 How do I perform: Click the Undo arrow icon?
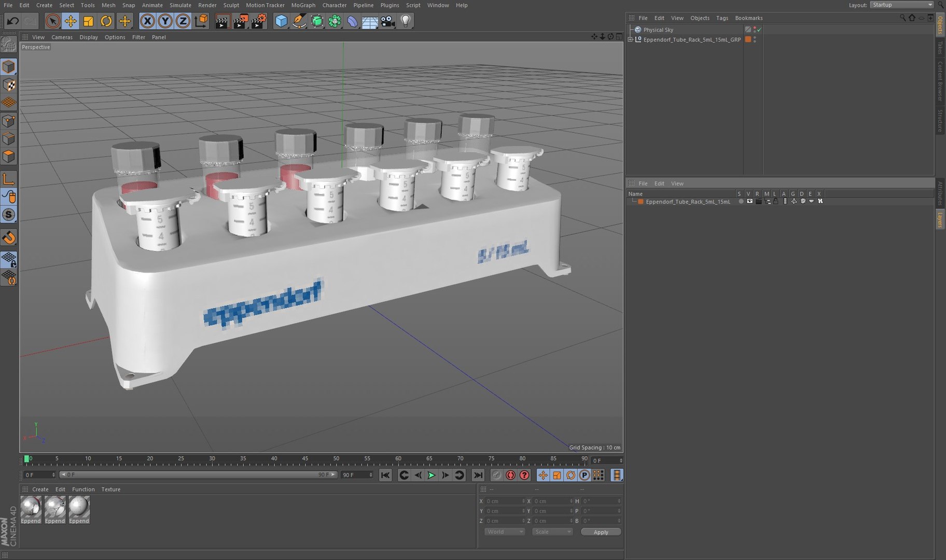coord(13,21)
